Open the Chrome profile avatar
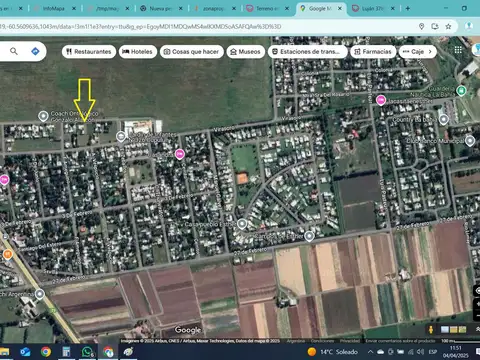 pos(469,26)
